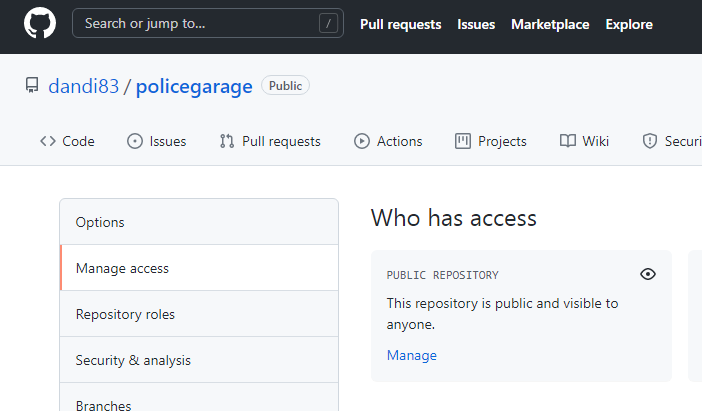Open the Security tab
Image resolution: width=702 pixels, height=411 pixels.
672,141
